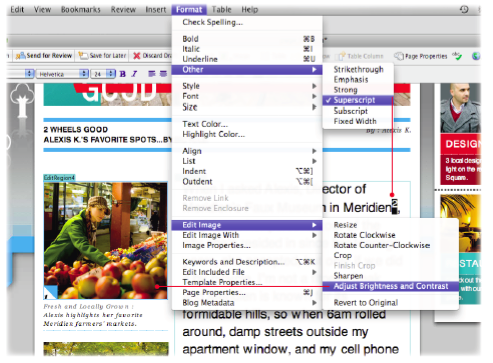Open the style dropdown left of Helvetica
The width and height of the screenshot is (493, 363).
pyautogui.click(x=20, y=74)
